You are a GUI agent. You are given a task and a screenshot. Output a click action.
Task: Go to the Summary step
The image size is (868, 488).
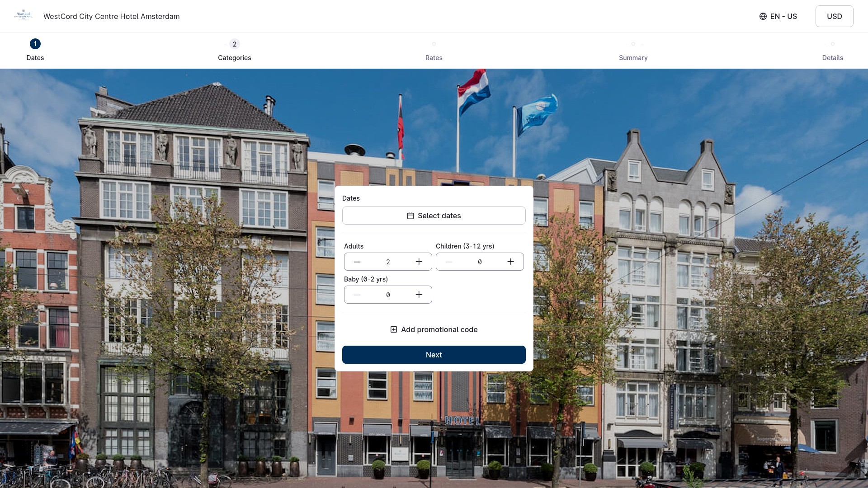(x=633, y=51)
